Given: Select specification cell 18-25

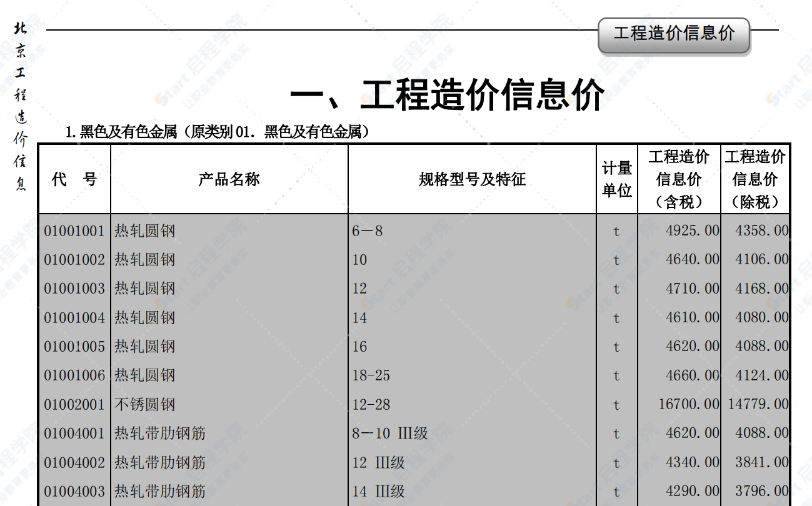Looking at the screenshot, I should [371, 375].
